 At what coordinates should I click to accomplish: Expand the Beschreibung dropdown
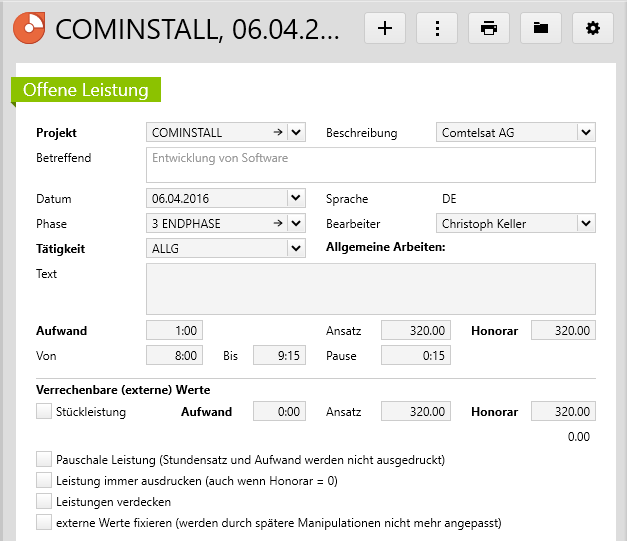(x=586, y=132)
